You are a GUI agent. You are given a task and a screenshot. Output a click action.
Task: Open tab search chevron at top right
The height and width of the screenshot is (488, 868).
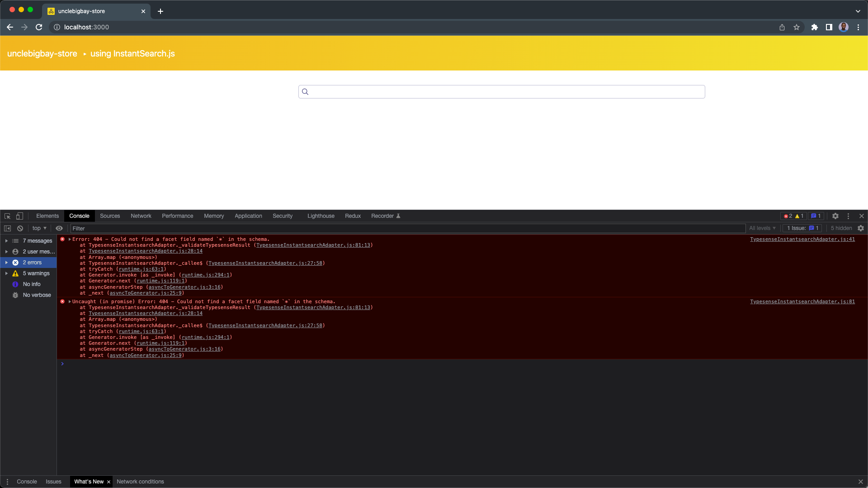coord(858,11)
